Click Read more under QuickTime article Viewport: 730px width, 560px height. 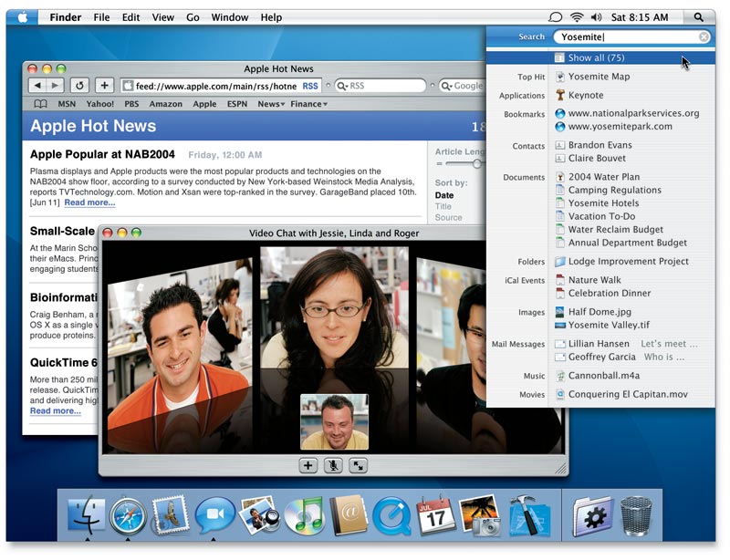click(x=56, y=410)
